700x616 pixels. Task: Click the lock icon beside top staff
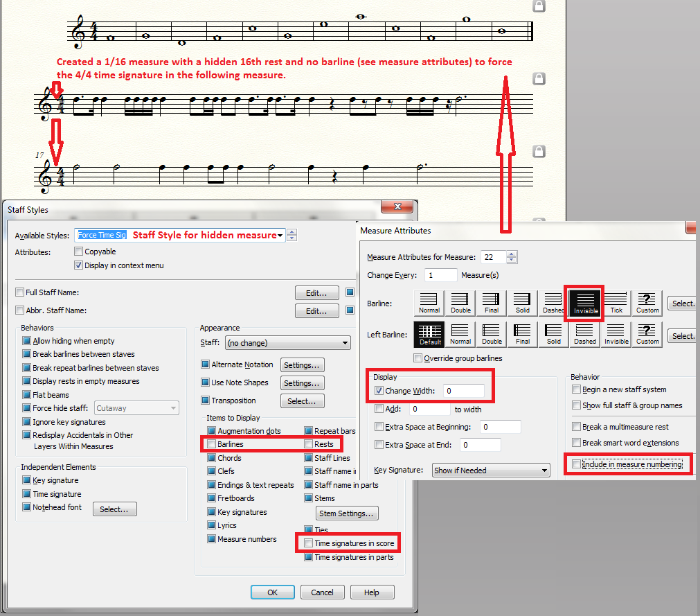point(539,6)
